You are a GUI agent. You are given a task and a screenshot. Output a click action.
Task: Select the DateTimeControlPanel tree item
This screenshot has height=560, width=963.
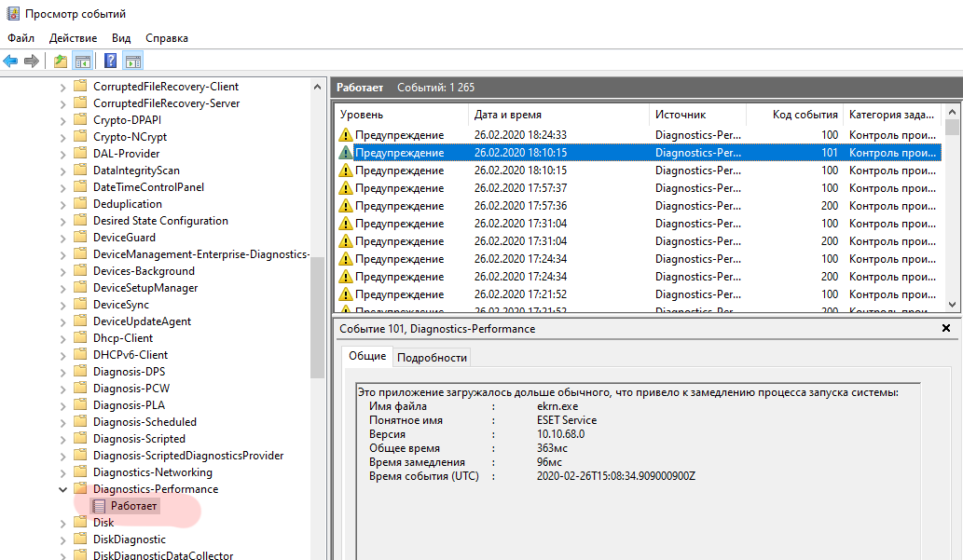point(148,186)
